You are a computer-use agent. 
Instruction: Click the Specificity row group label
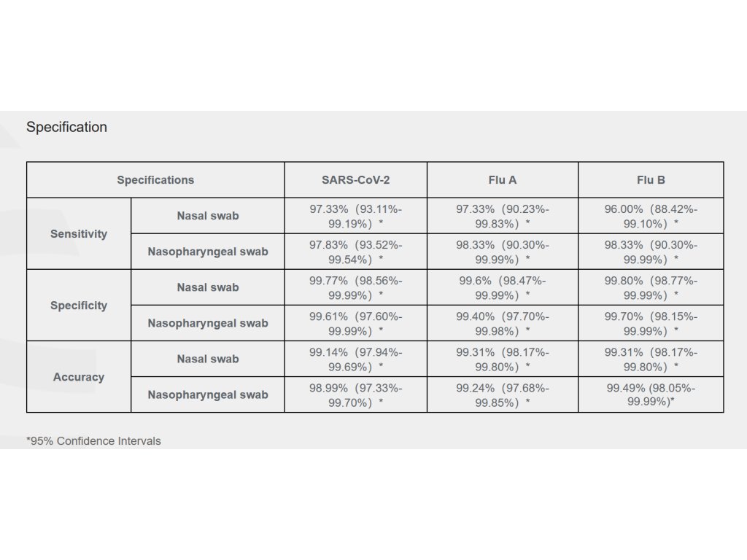click(x=79, y=306)
